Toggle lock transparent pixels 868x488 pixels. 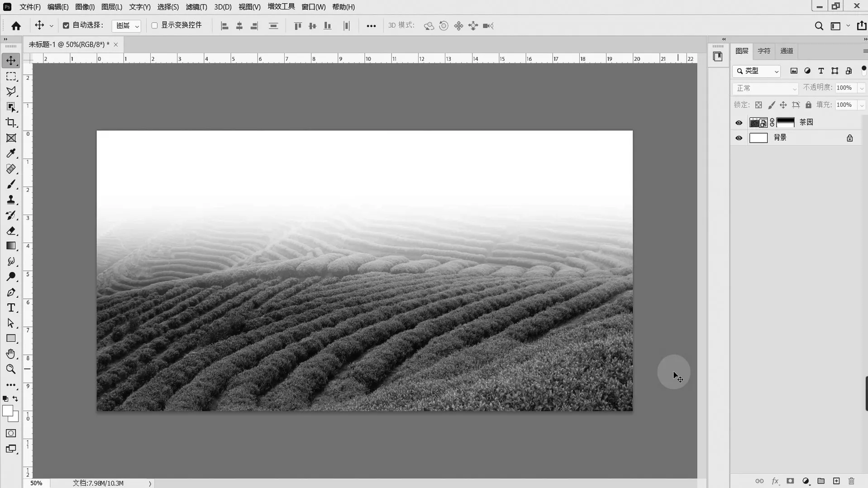click(758, 105)
